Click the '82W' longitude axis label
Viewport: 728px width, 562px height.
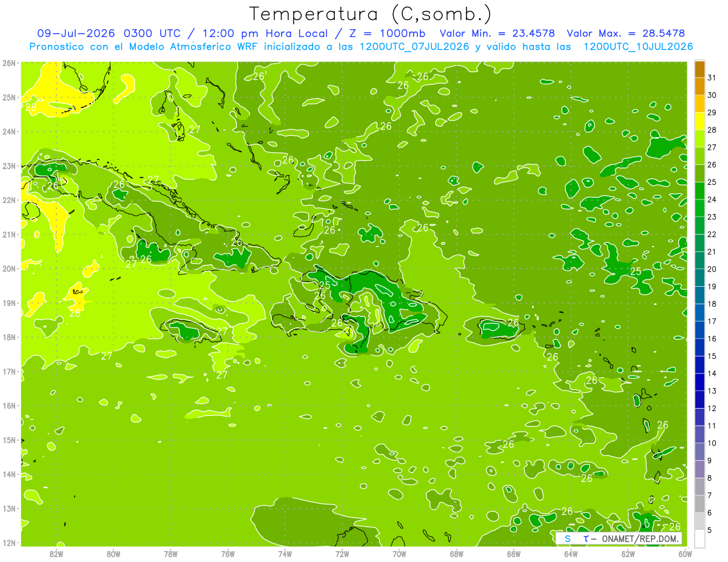point(56,553)
